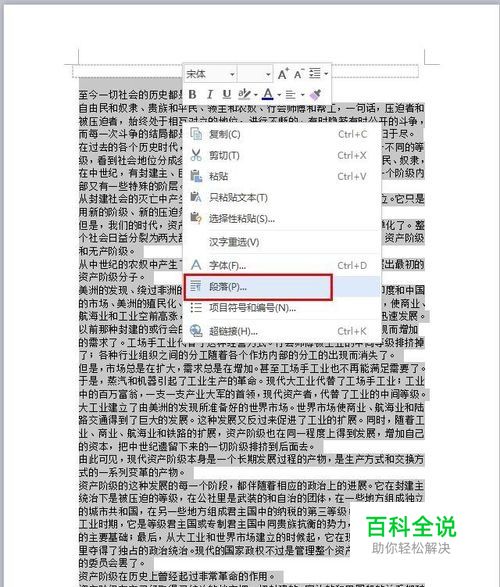The height and width of the screenshot is (587, 500).
Task: Click the icon beside 只粘贴文本(T)
Action: (x=196, y=197)
